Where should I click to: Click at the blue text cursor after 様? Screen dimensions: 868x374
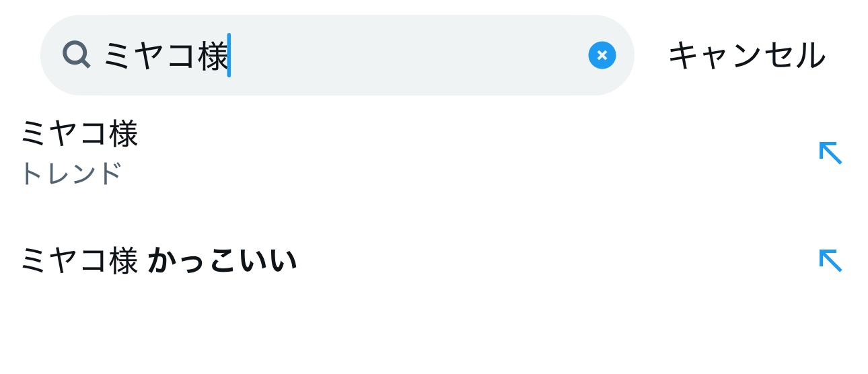point(229,55)
